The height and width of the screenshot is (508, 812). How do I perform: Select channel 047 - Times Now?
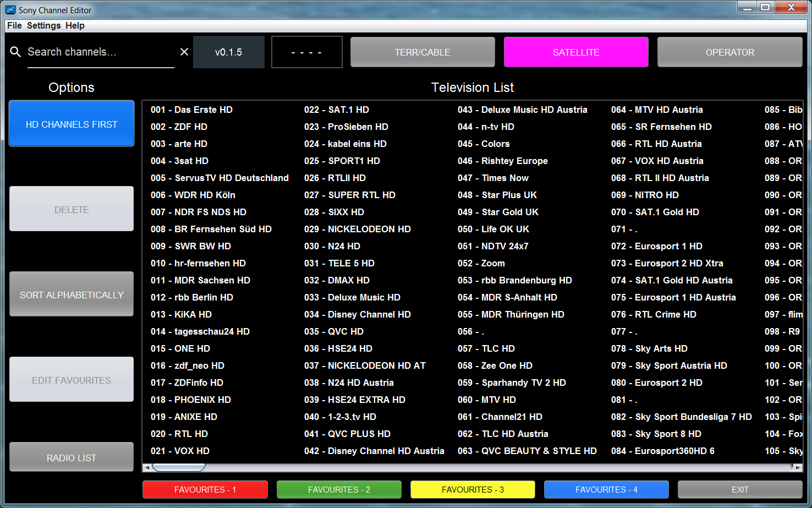[x=493, y=178]
